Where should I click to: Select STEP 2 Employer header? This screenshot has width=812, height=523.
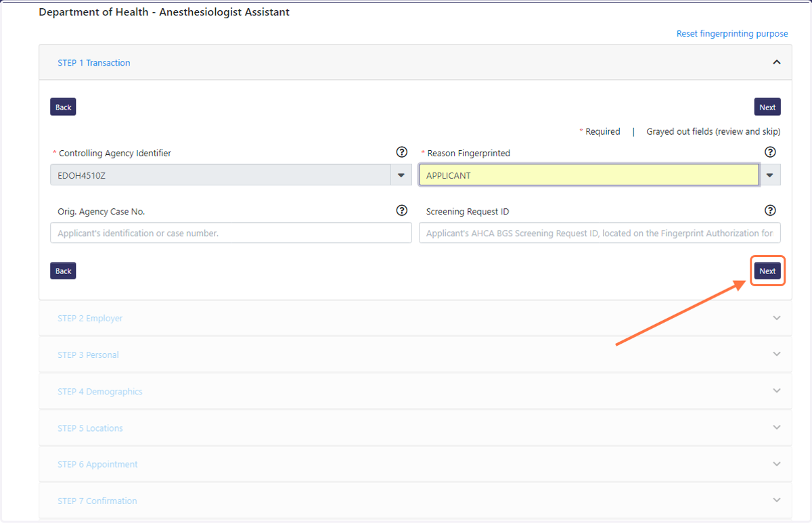(415, 318)
